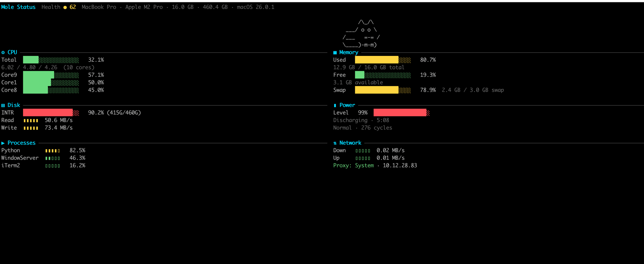Screen dimensions: 644x264
Task: Click the Memory section square icon
Action: [x=335, y=52]
